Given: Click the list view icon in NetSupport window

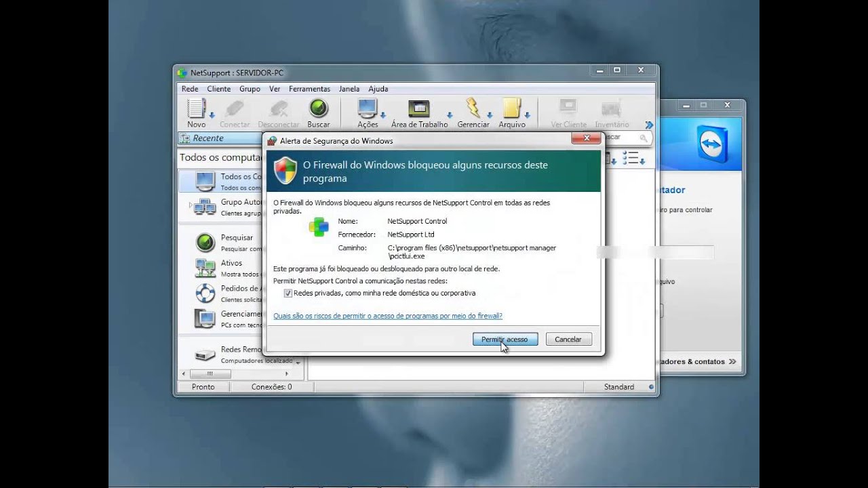Looking at the screenshot, I should coord(631,158).
